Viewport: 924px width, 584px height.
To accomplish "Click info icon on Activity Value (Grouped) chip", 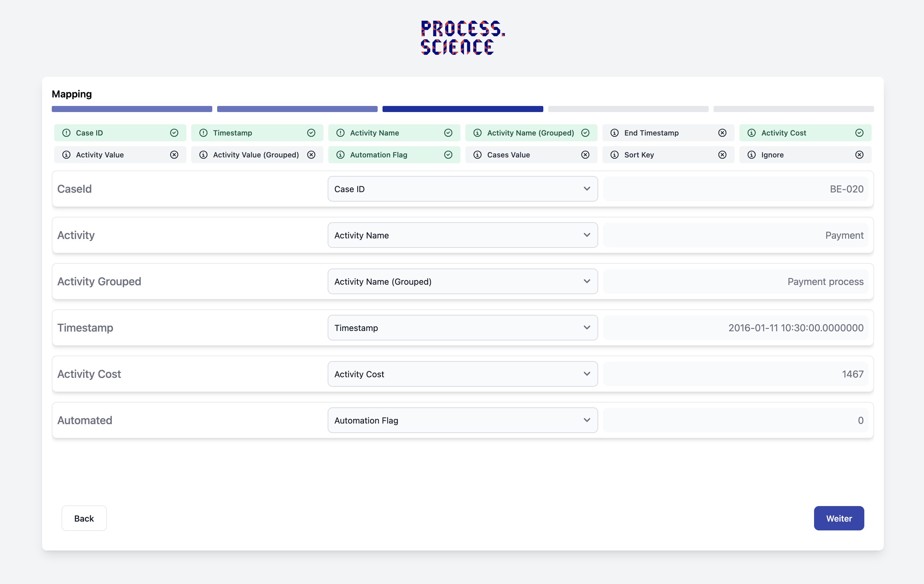I will coord(203,155).
